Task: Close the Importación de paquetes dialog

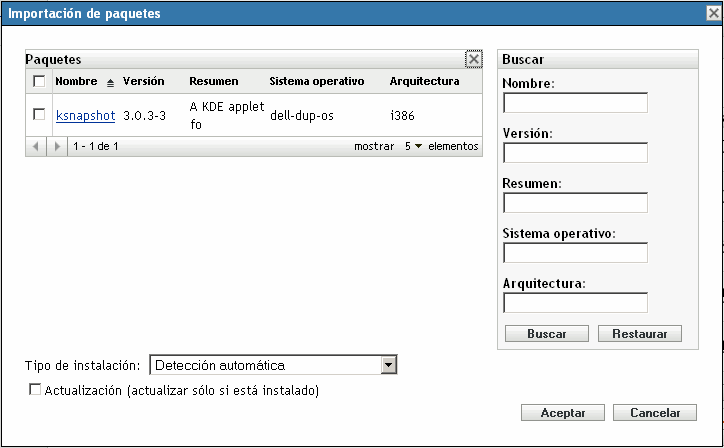Action: 711,13
